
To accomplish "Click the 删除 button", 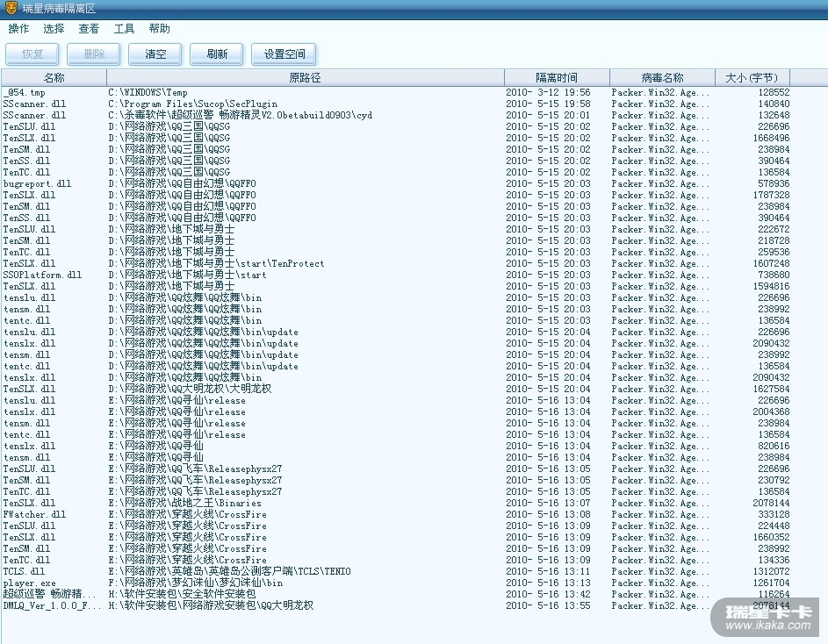I will (94, 54).
